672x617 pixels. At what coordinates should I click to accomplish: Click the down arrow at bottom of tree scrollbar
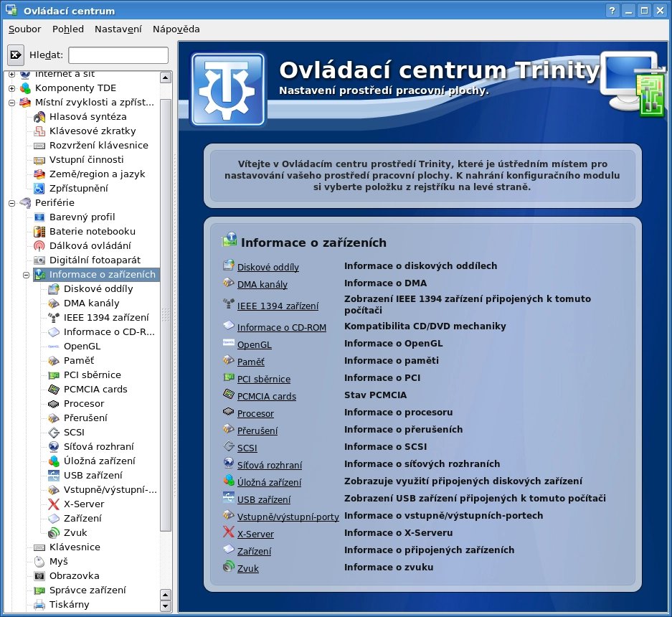pyautogui.click(x=166, y=606)
